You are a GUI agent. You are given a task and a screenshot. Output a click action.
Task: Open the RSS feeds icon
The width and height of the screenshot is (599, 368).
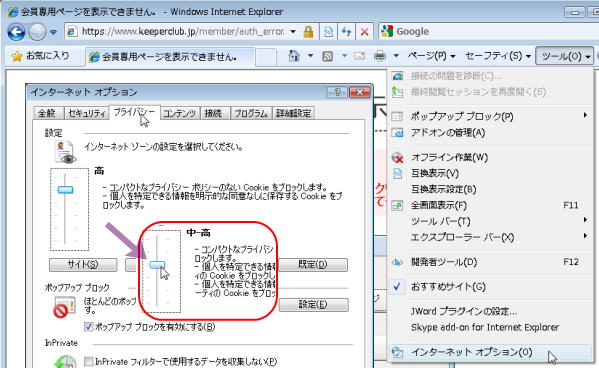pyautogui.click(x=327, y=57)
